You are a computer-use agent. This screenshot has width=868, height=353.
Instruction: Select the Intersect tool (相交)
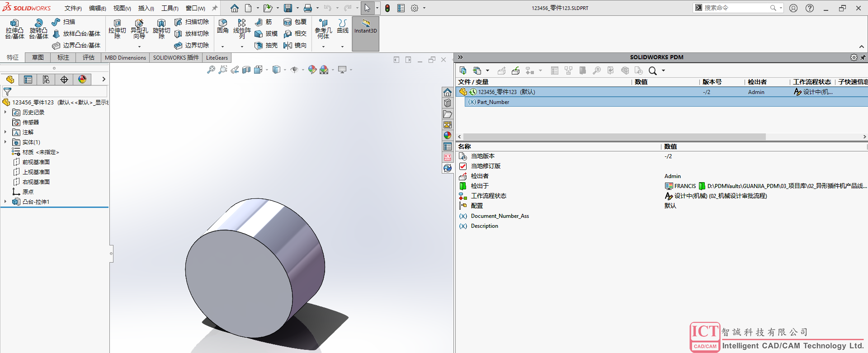click(x=295, y=33)
